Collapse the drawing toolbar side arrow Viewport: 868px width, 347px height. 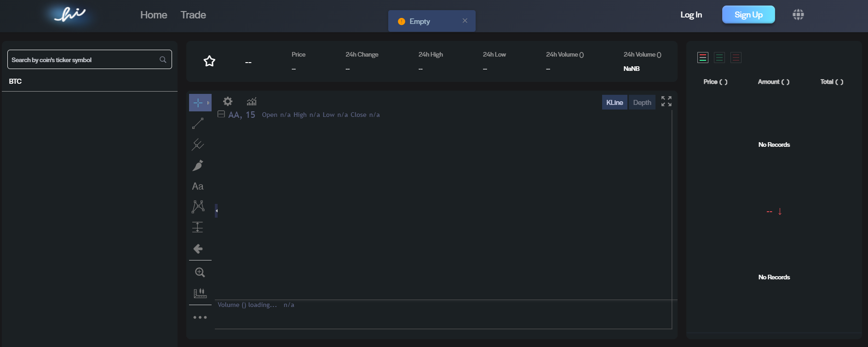tap(216, 211)
